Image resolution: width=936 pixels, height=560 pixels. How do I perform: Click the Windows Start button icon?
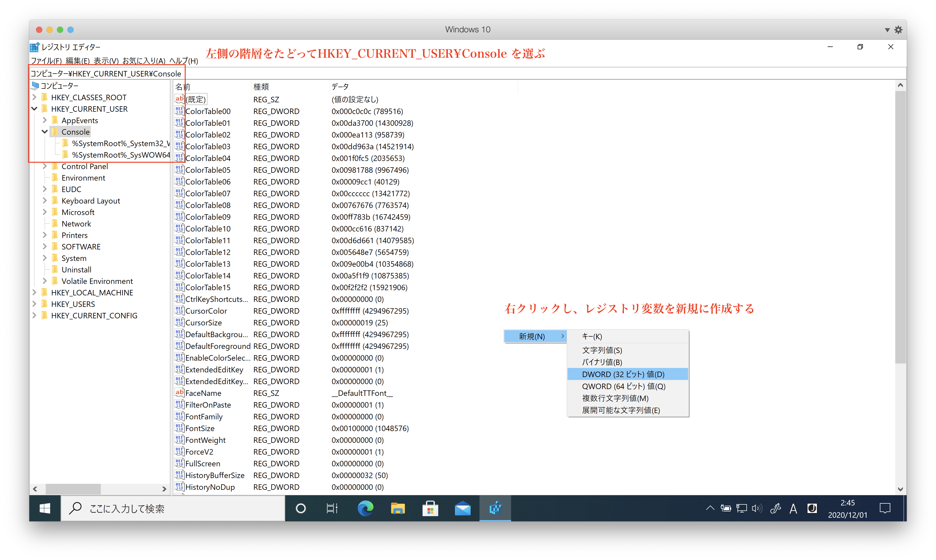[45, 509]
